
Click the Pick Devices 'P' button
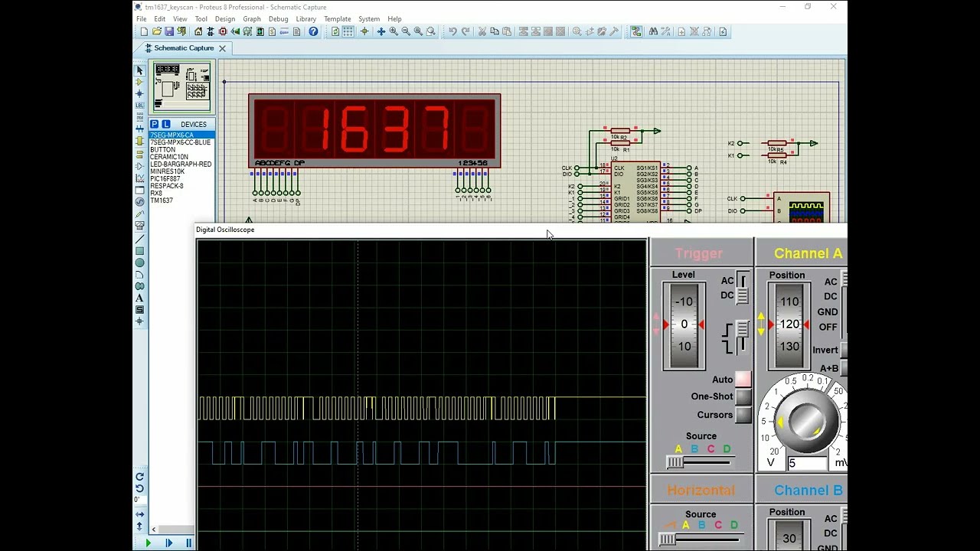(155, 124)
